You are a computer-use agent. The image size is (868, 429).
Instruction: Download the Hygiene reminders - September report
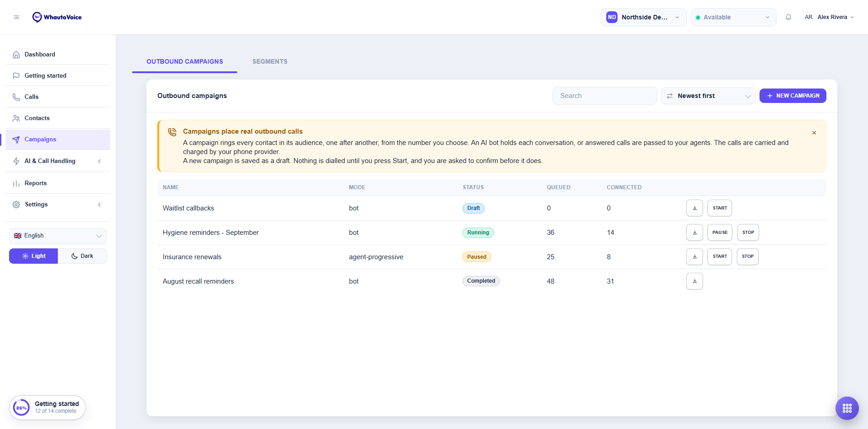694,233
